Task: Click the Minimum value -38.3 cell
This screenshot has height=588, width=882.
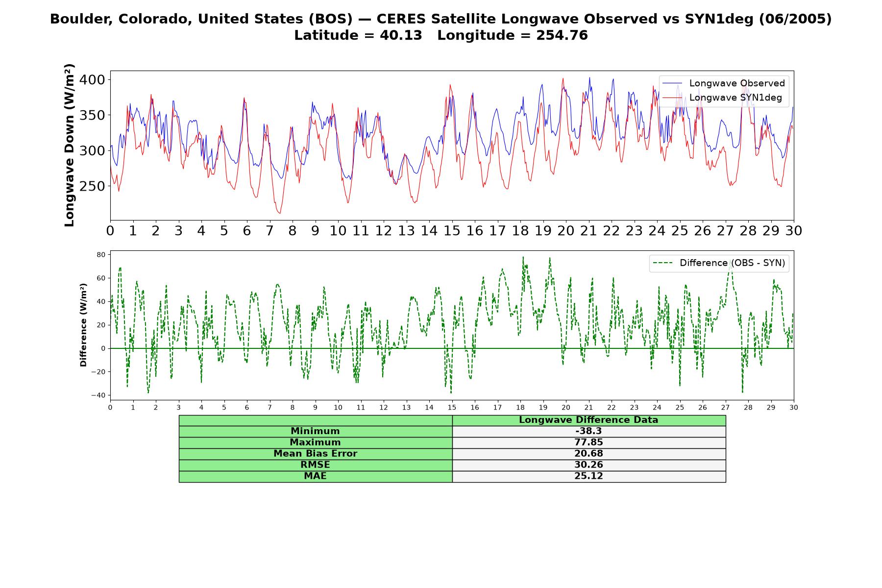Action: (588, 431)
